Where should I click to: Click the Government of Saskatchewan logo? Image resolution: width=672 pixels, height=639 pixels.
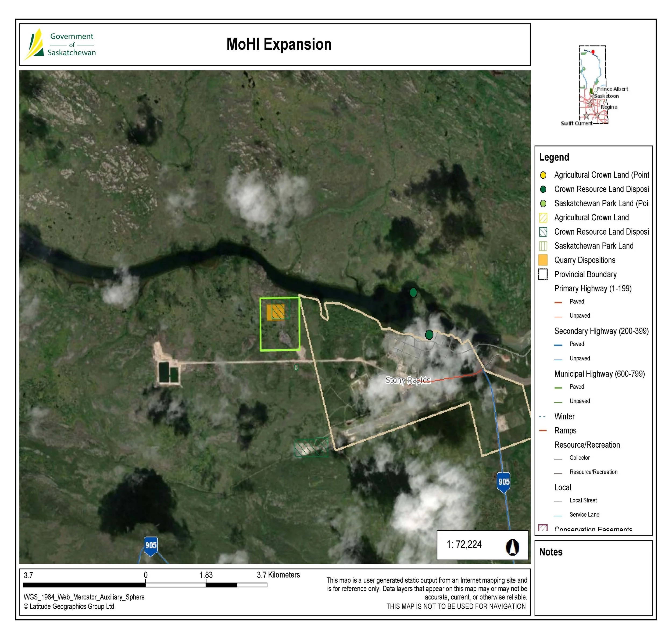(60, 45)
